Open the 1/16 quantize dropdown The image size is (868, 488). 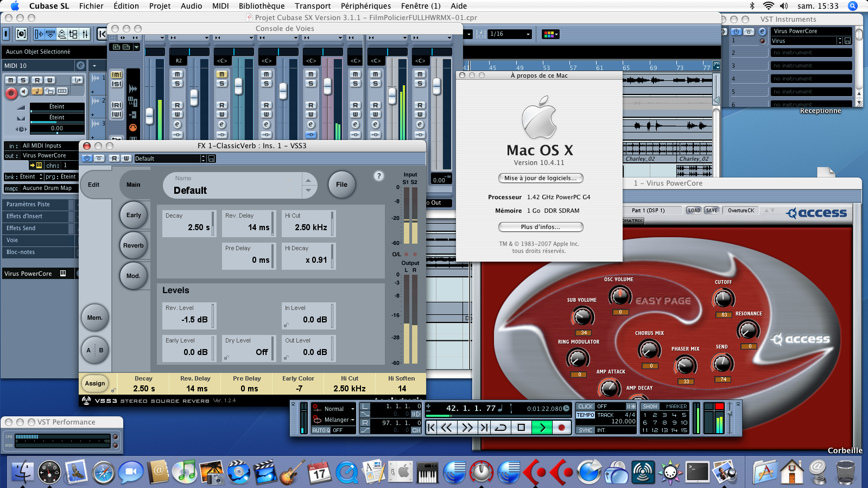click(510, 34)
